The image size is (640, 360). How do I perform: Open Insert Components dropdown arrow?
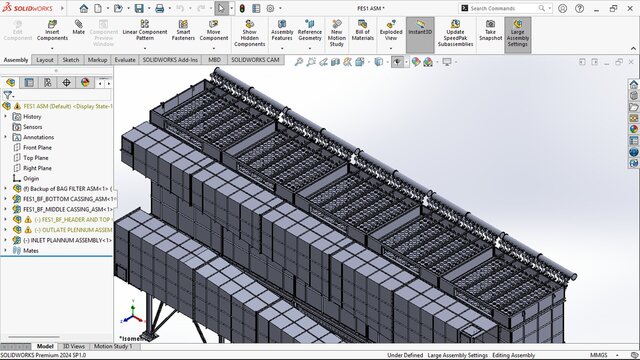tap(52, 49)
